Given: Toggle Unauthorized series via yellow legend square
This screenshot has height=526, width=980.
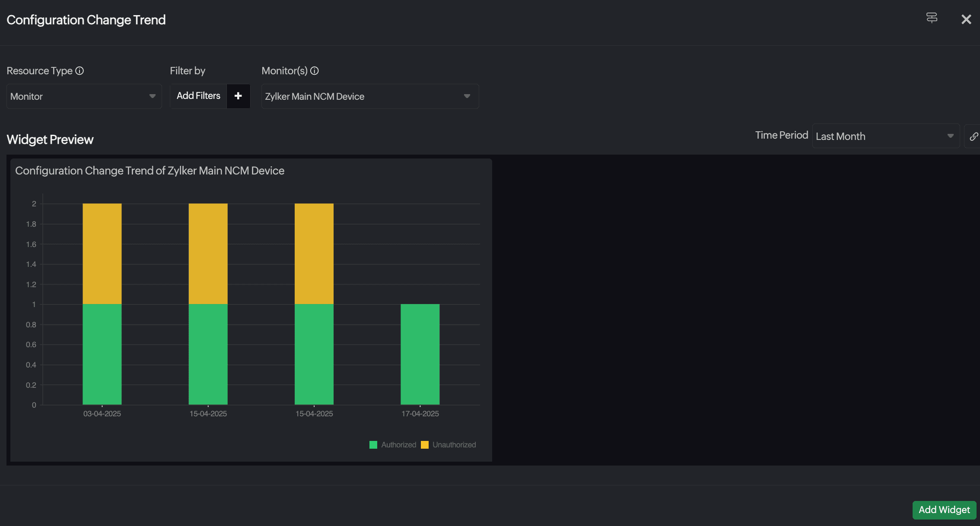Looking at the screenshot, I should click(x=425, y=445).
